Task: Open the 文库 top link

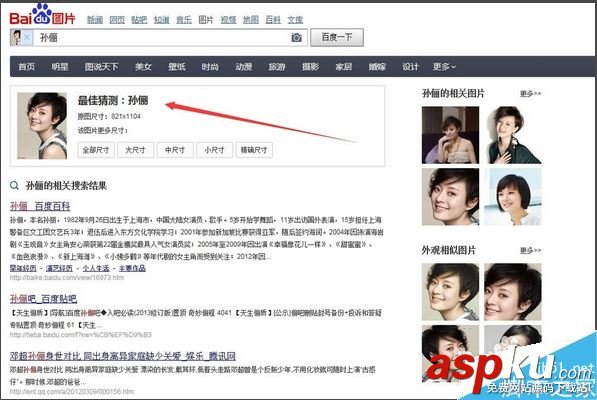Action: coord(295,19)
